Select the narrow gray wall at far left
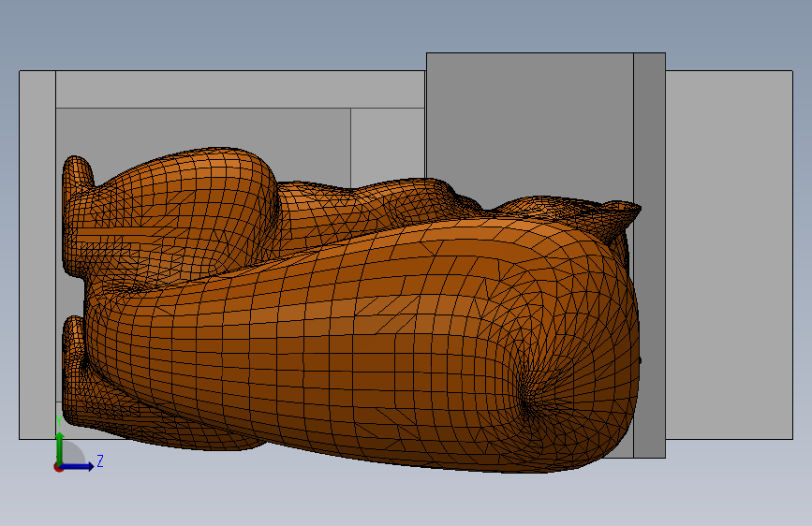Screen dimensions: 812x526 pyautogui.click(x=37, y=255)
